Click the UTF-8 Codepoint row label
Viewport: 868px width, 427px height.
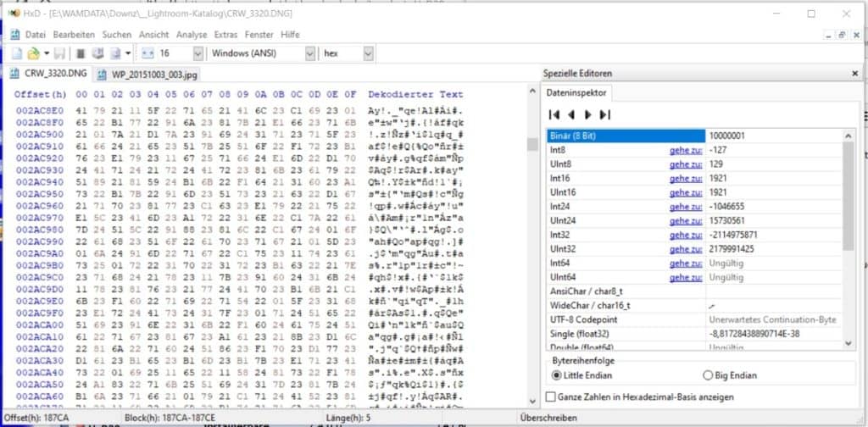pyautogui.click(x=583, y=319)
